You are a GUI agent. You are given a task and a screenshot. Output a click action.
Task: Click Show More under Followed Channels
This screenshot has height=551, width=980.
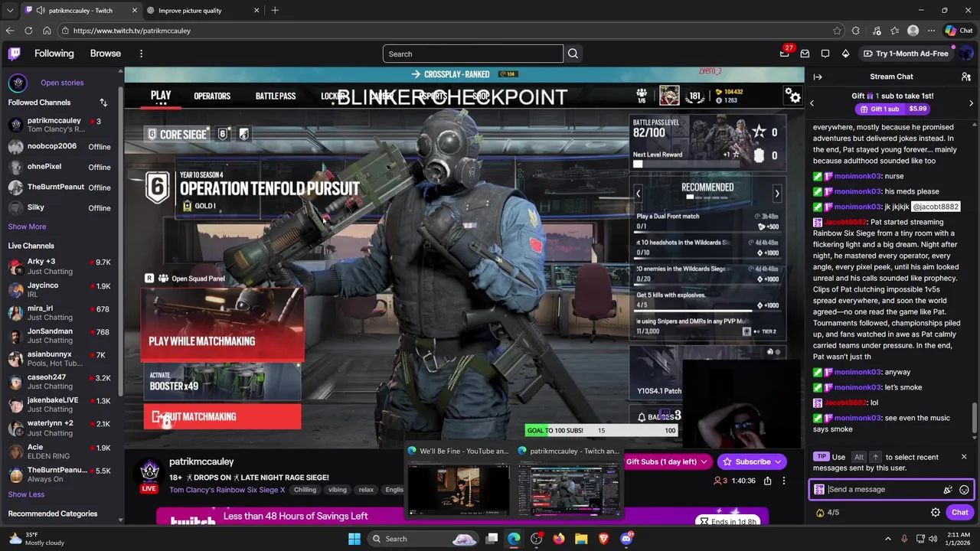click(x=27, y=227)
